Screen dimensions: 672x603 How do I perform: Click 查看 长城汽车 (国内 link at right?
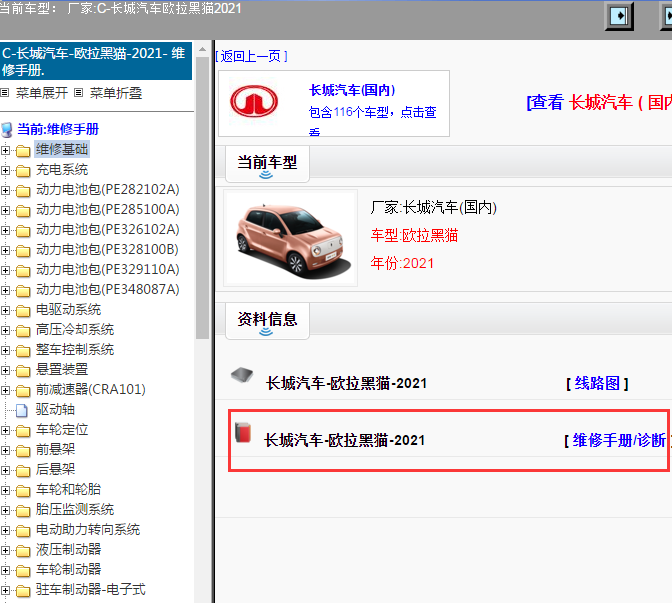(599, 102)
